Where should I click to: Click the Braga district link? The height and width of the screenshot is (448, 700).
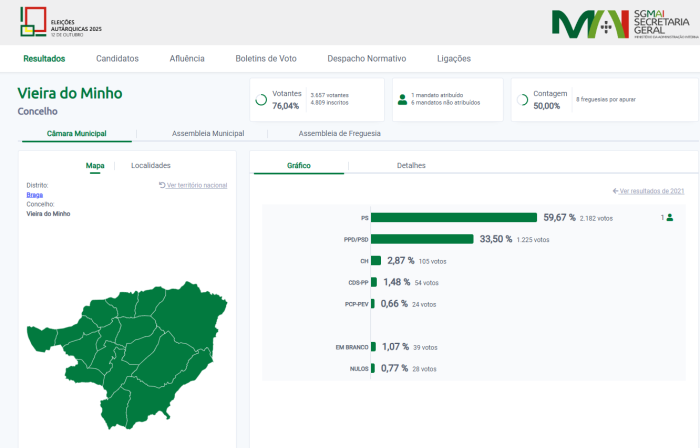[34, 195]
